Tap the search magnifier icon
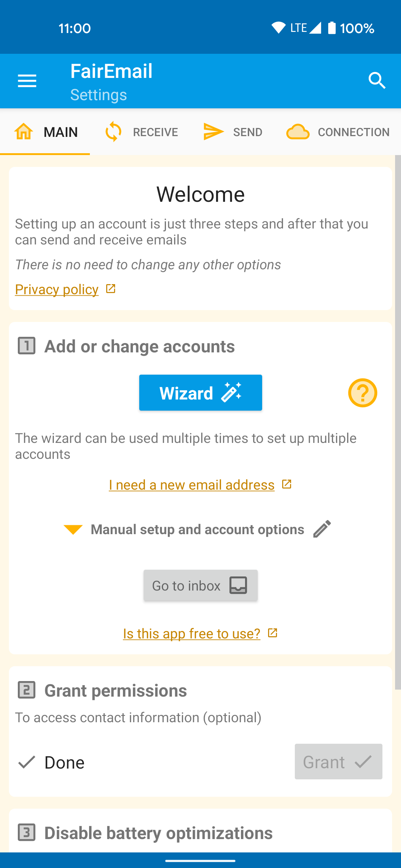 (x=377, y=81)
